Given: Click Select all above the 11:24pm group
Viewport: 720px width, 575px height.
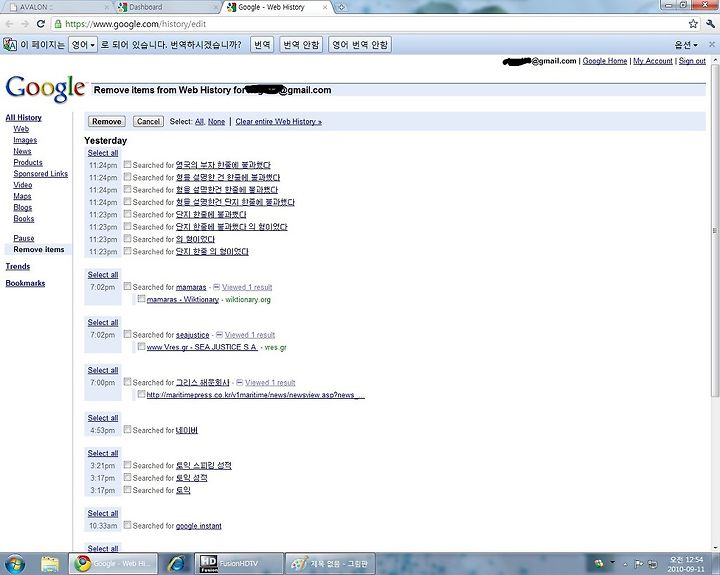Looking at the screenshot, I should click(103, 153).
